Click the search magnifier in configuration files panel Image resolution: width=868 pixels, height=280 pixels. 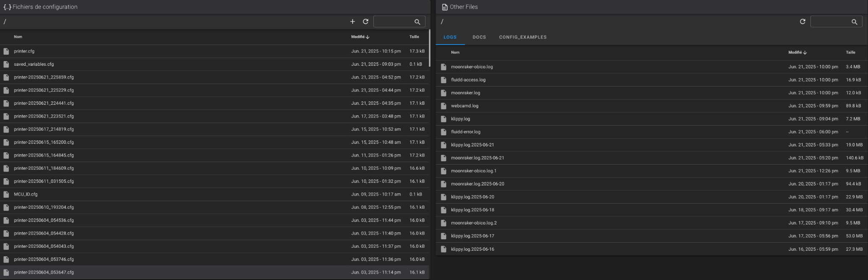tap(417, 22)
